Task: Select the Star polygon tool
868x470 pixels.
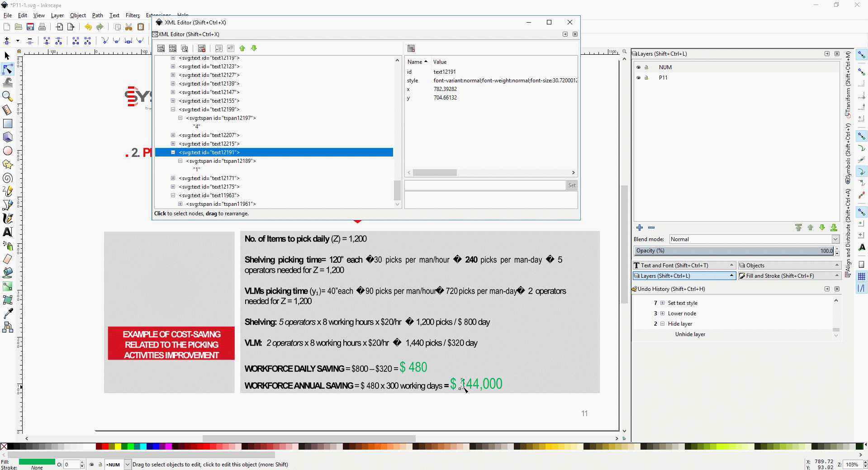Action: click(x=7, y=164)
